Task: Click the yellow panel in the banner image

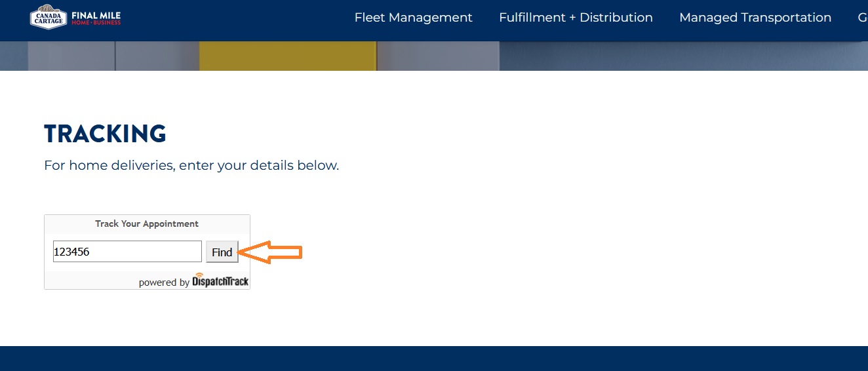Action: (287, 56)
